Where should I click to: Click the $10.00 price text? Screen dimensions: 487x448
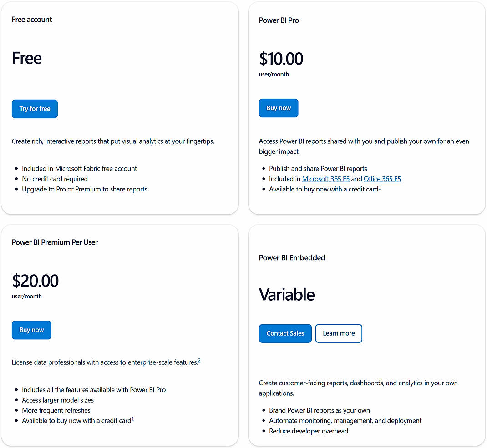tap(281, 59)
